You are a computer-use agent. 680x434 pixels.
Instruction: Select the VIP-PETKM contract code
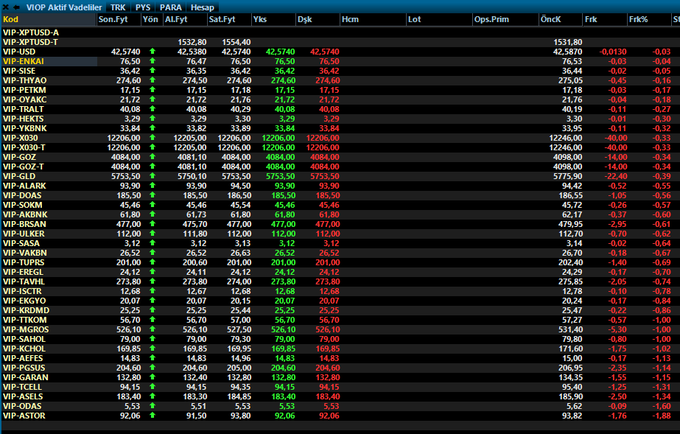tap(24, 90)
